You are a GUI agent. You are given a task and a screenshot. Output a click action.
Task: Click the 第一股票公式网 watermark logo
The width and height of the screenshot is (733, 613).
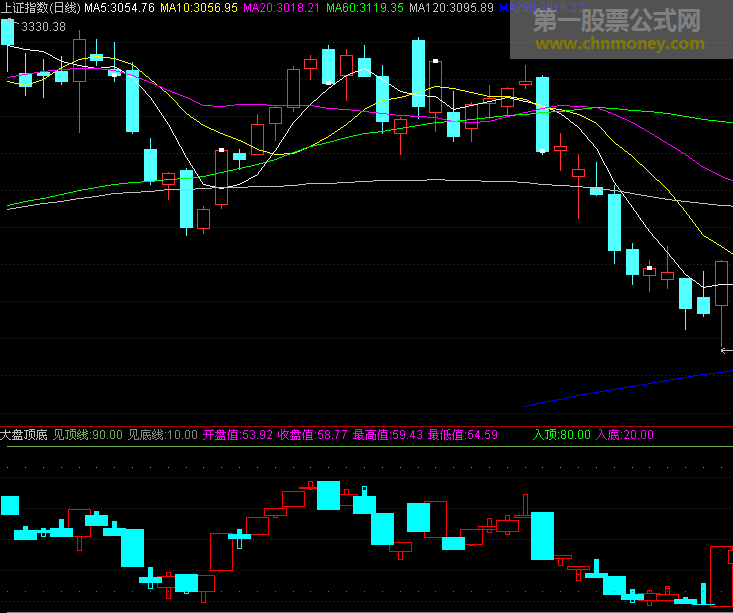tap(616, 20)
